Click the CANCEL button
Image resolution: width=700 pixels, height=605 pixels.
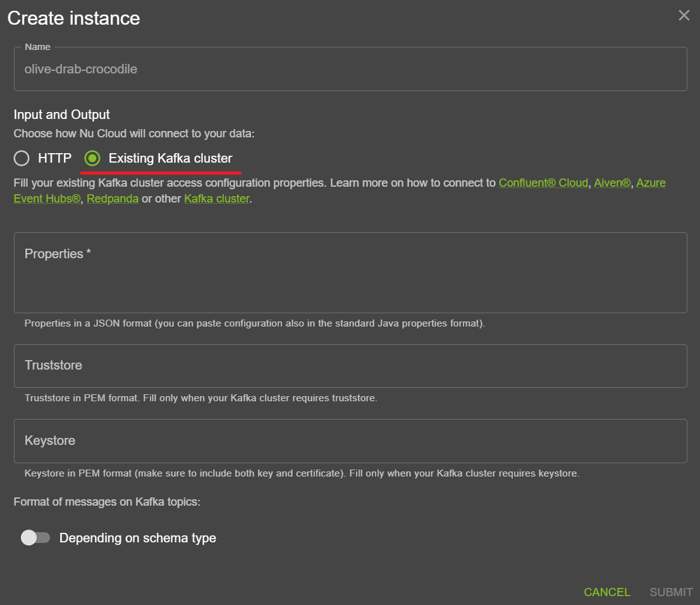click(607, 592)
